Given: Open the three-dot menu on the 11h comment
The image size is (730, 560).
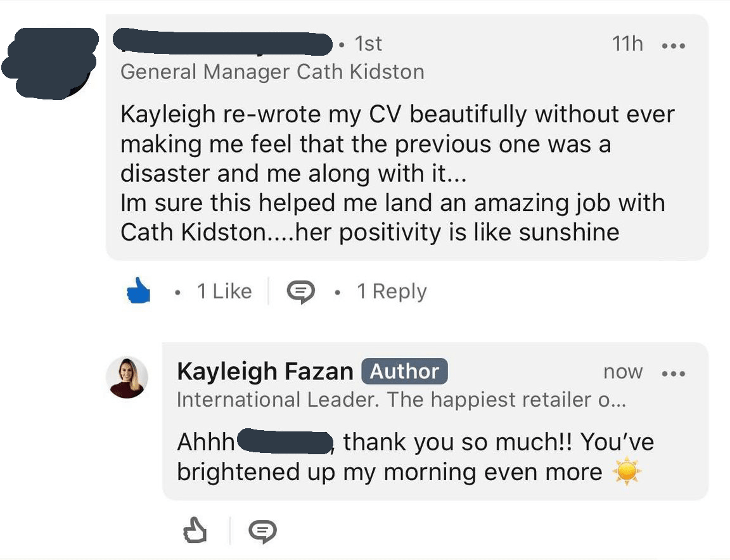Looking at the screenshot, I should [673, 46].
